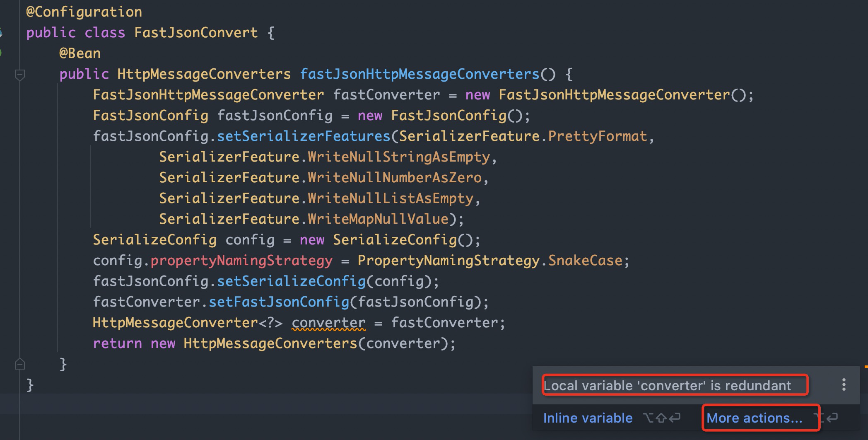Open More actions in the inspection popup

coord(754,418)
